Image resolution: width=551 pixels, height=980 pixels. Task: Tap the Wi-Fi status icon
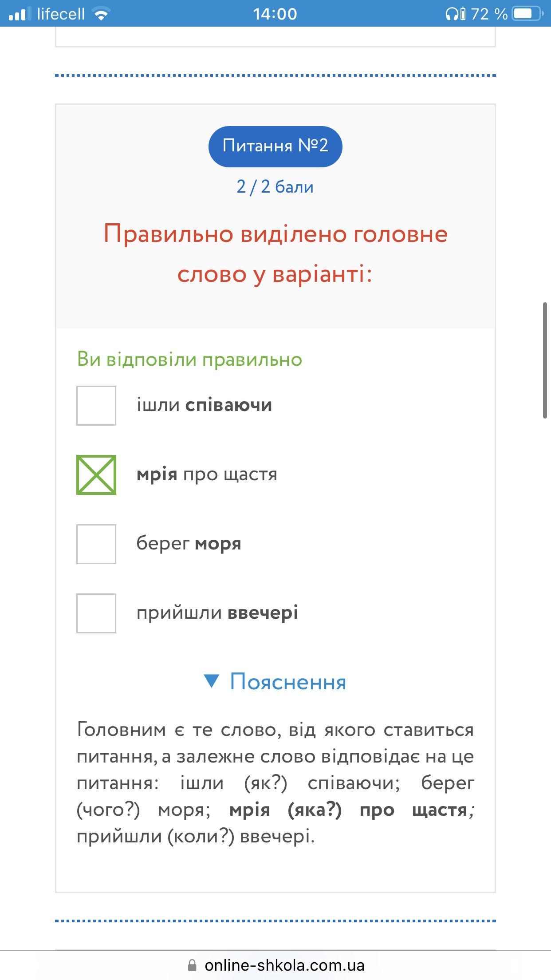(101, 14)
